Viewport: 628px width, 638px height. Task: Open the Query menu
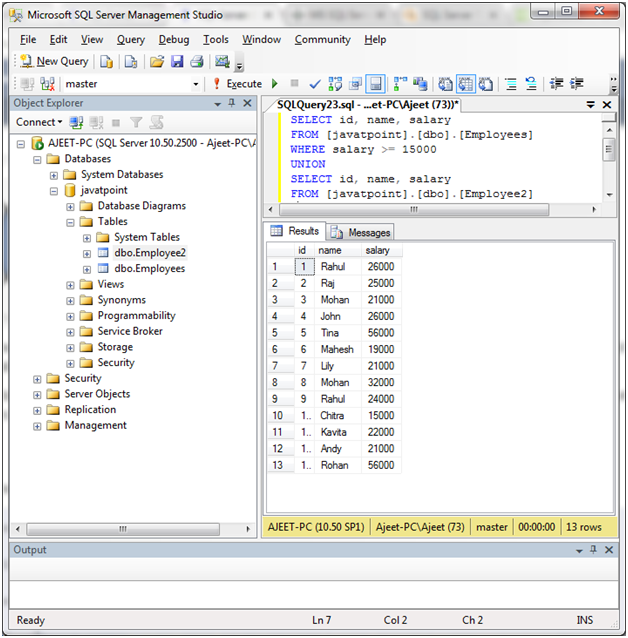pyautogui.click(x=131, y=39)
